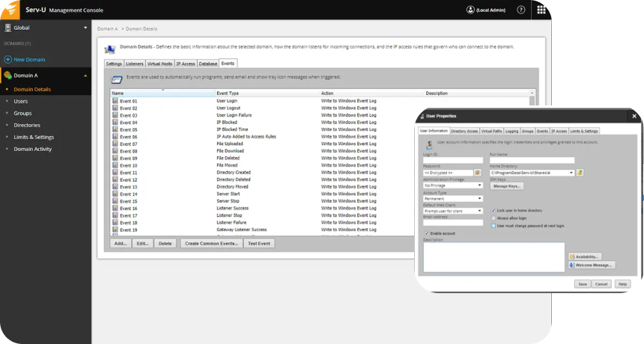Click Save in User Properties
The width and height of the screenshot is (644, 344).
coord(583,284)
